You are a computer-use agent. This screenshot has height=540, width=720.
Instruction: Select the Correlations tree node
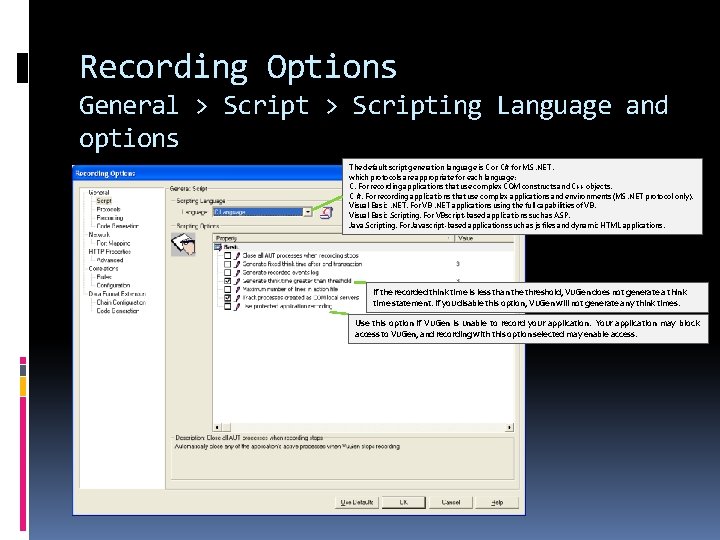[103, 268]
